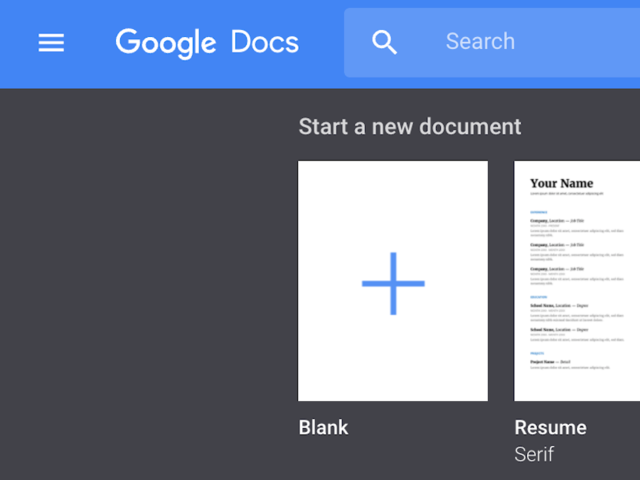This screenshot has height=480, width=640.
Task: Open the Resume Serif template thumbnail
Action: (x=577, y=281)
